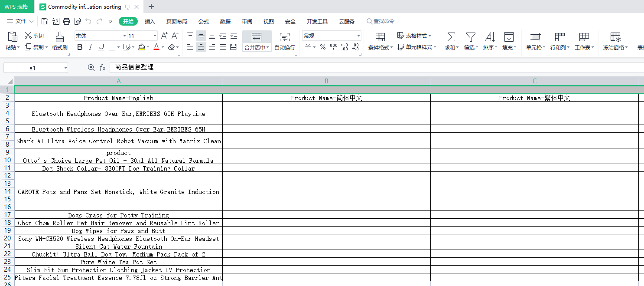The height and width of the screenshot is (286, 644).
Task: Toggle middle vertical alignment
Action: (201, 36)
